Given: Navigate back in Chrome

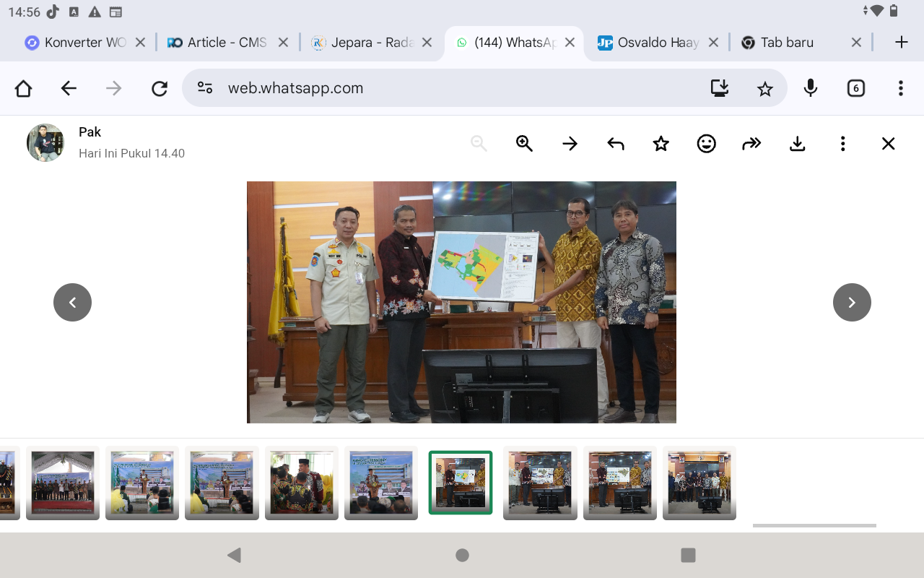Looking at the screenshot, I should tap(69, 88).
